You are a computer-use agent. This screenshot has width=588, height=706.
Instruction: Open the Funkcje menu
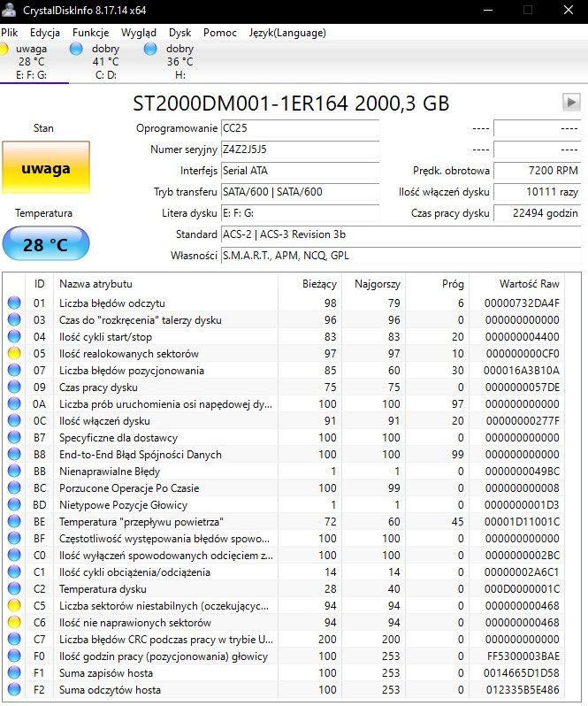click(90, 33)
